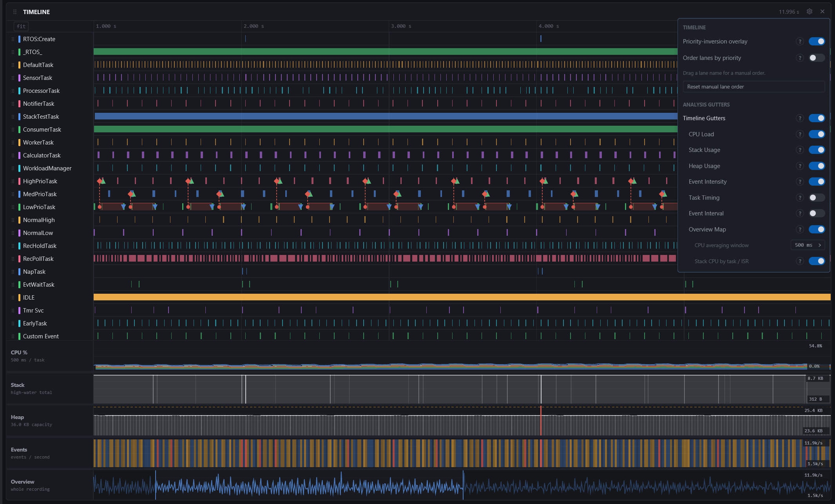Toggle the Heap Usage gutter
The image size is (835, 504).
pyautogui.click(x=817, y=166)
